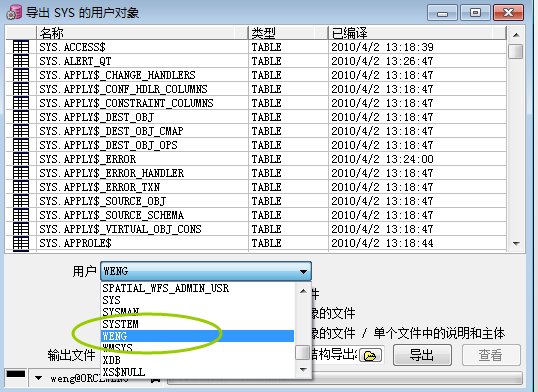Pick XS$NULL from the user dropdown list
Image resolution: width=538 pixels, height=392 pixels.
tap(124, 372)
